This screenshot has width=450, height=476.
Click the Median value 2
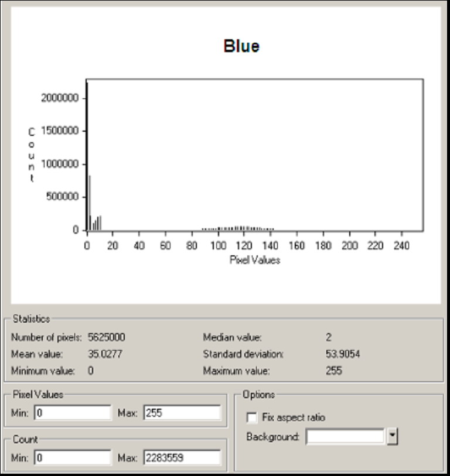[x=329, y=337]
